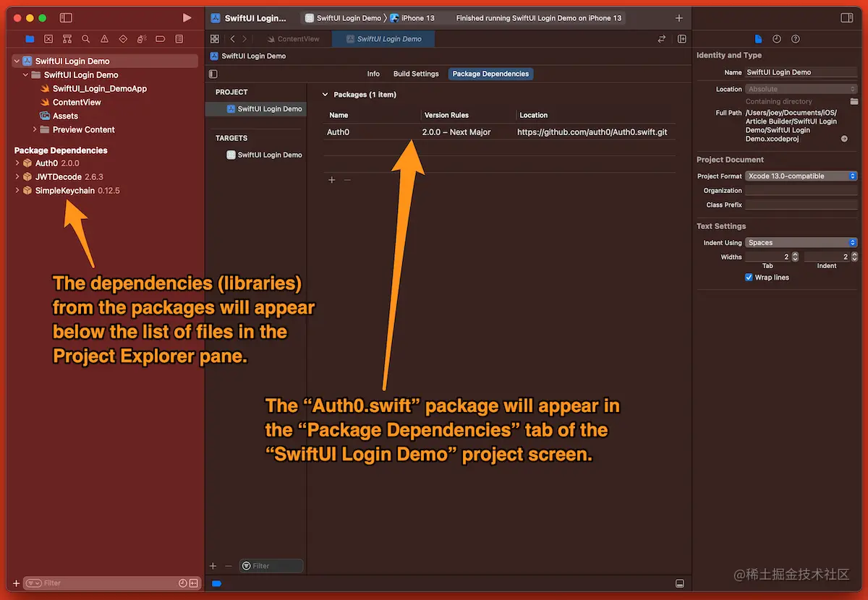This screenshot has width=868, height=600.
Task: Show related items grid icon
Action: [x=215, y=39]
